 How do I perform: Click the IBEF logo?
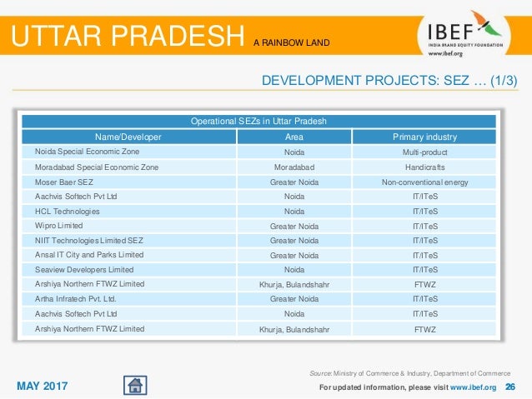[464, 33]
